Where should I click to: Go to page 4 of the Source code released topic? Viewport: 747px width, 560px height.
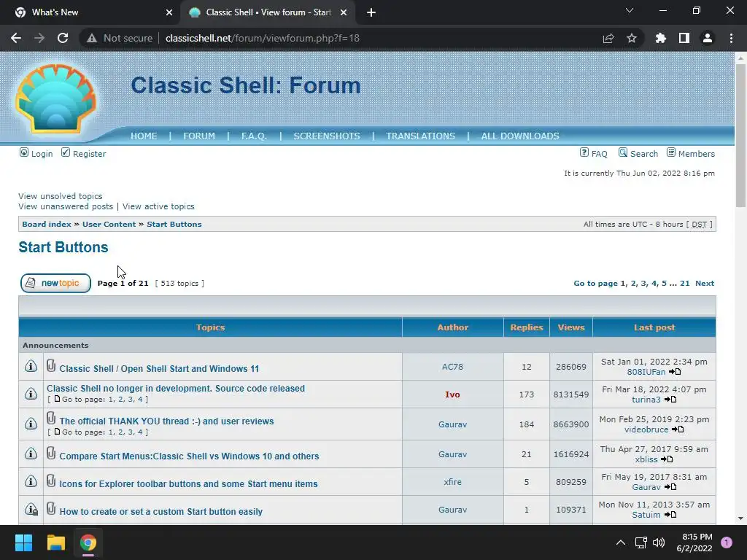click(140, 400)
